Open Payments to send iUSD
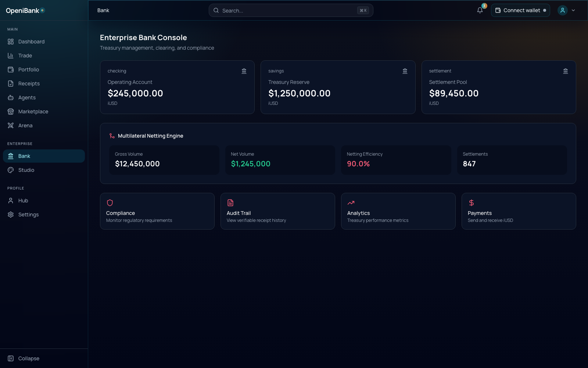 pyautogui.click(x=519, y=211)
